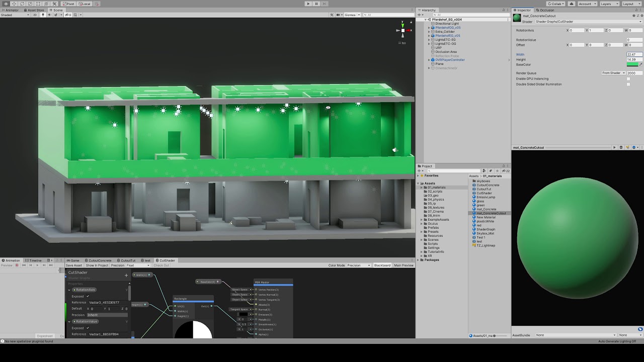Select the Move tool in the toolbar
The height and width of the screenshot is (362, 644).
pos(14,4)
